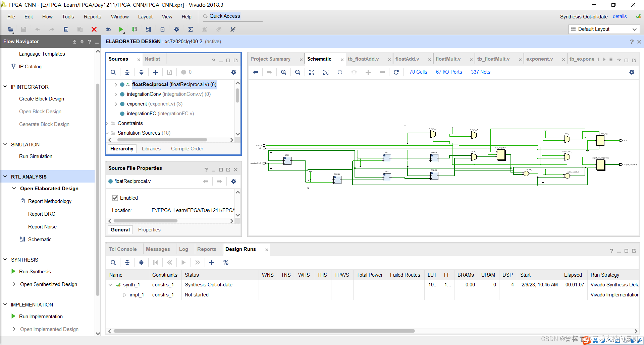Click Run Synthesis in Flow Navigator
The height and width of the screenshot is (345, 644).
tap(35, 272)
